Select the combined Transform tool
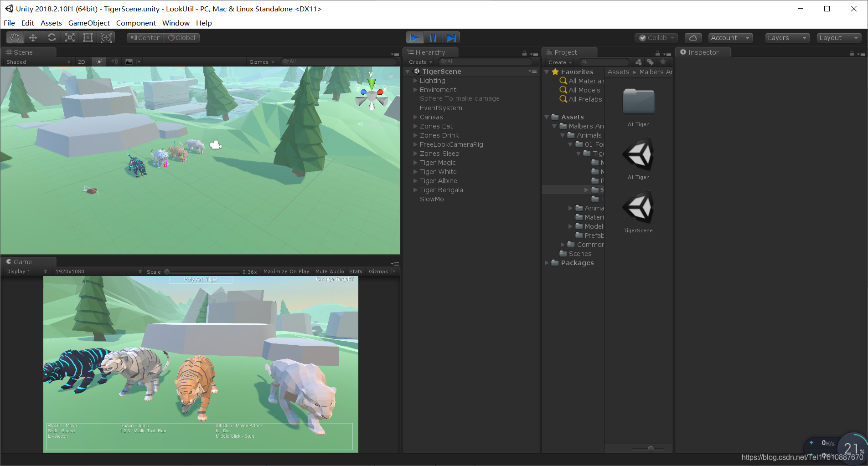The height and width of the screenshot is (466, 868). pyautogui.click(x=106, y=38)
